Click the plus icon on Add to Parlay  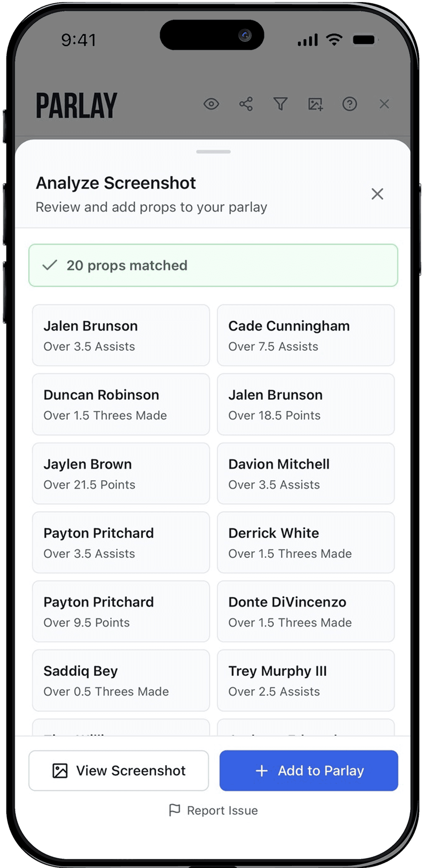262,770
